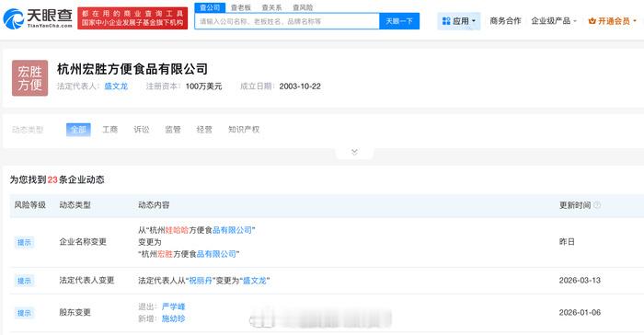Click the 提示 tag in 企业名称变更 row

24,242
